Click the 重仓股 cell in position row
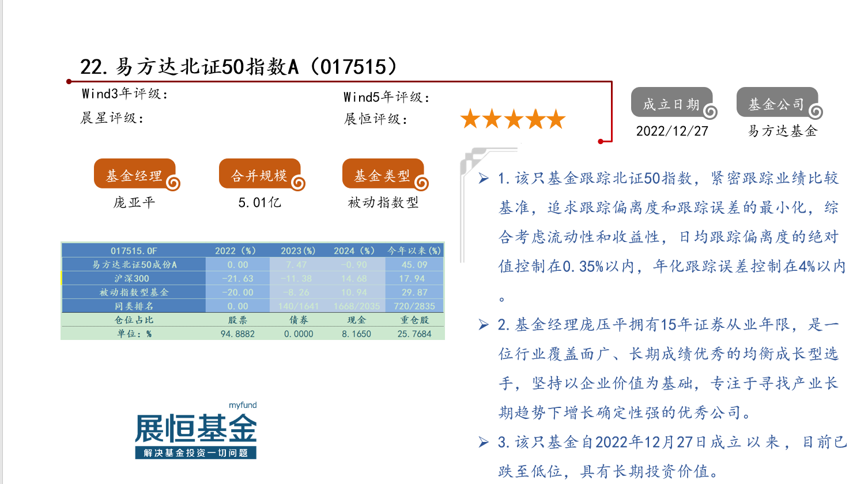 coord(414,320)
